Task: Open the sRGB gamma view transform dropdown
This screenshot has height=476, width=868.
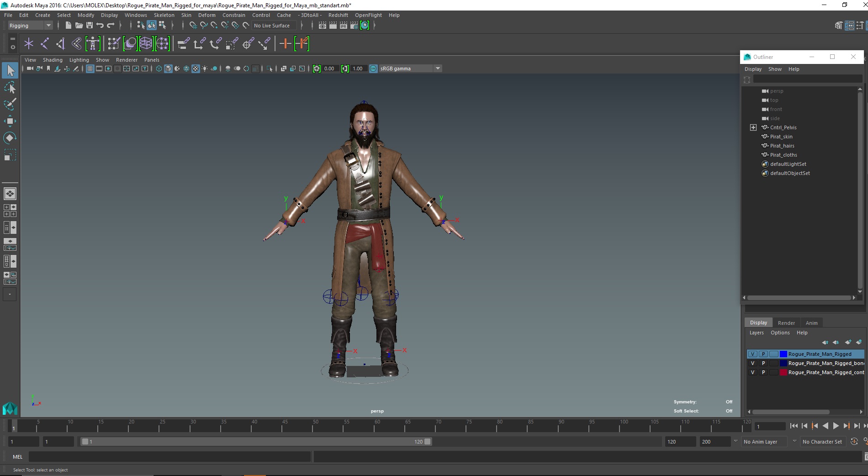Action: (x=410, y=69)
